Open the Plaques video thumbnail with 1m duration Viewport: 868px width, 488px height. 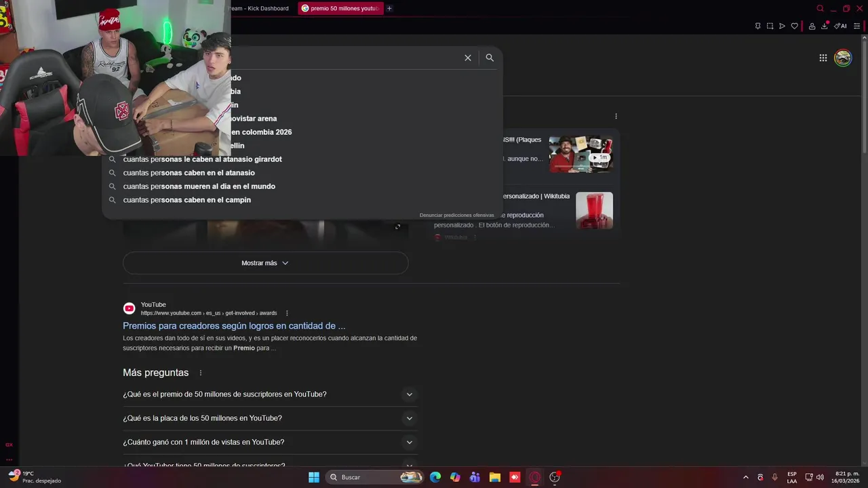(x=580, y=154)
